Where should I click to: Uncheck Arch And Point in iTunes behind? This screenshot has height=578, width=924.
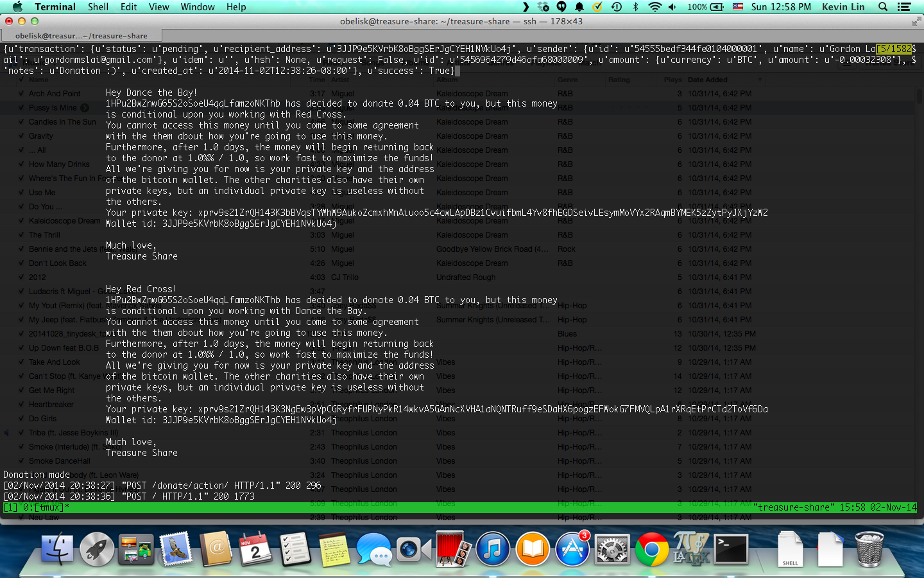coord(21,94)
